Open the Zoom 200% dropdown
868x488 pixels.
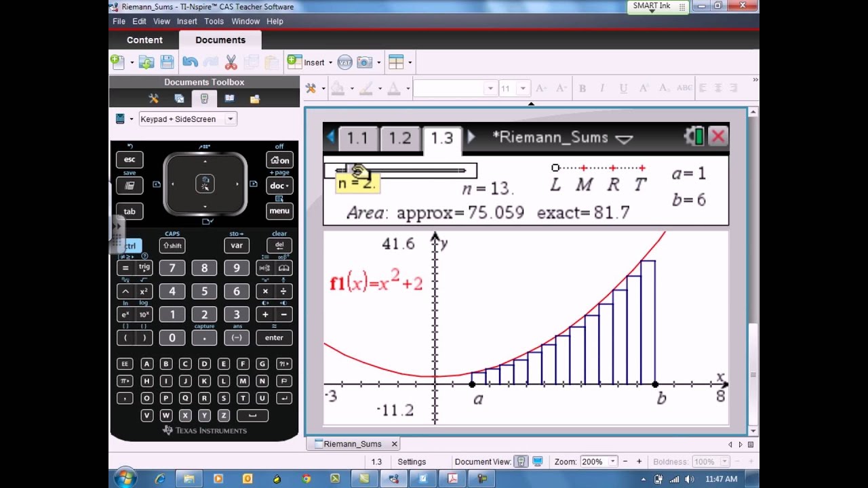point(612,462)
